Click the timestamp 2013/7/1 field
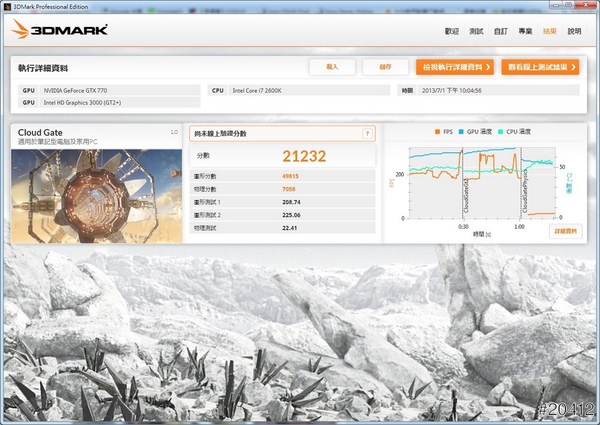This screenshot has width=600, height=425. (488, 91)
